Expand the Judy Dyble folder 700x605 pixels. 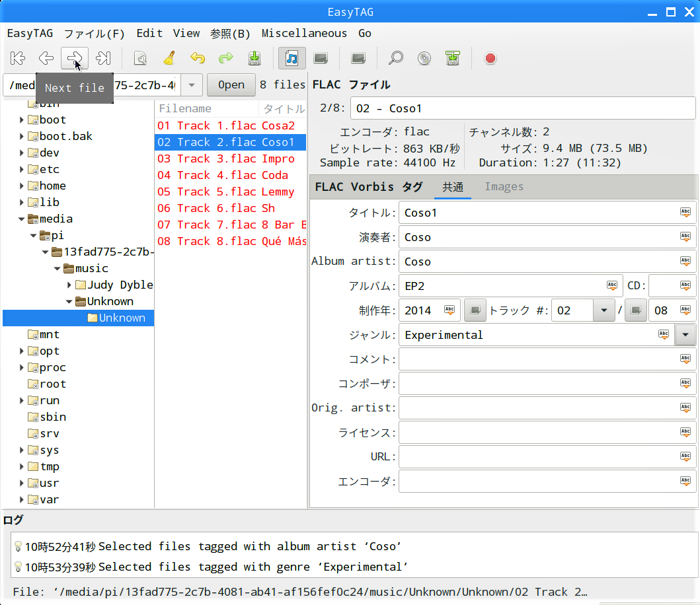click(x=70, y=285)
